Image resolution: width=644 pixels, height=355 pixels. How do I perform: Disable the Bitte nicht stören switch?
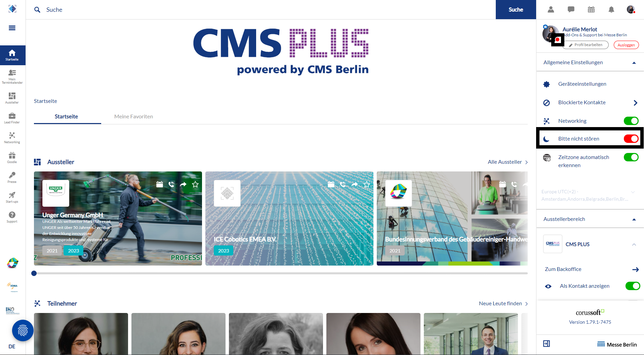point(631,139)
